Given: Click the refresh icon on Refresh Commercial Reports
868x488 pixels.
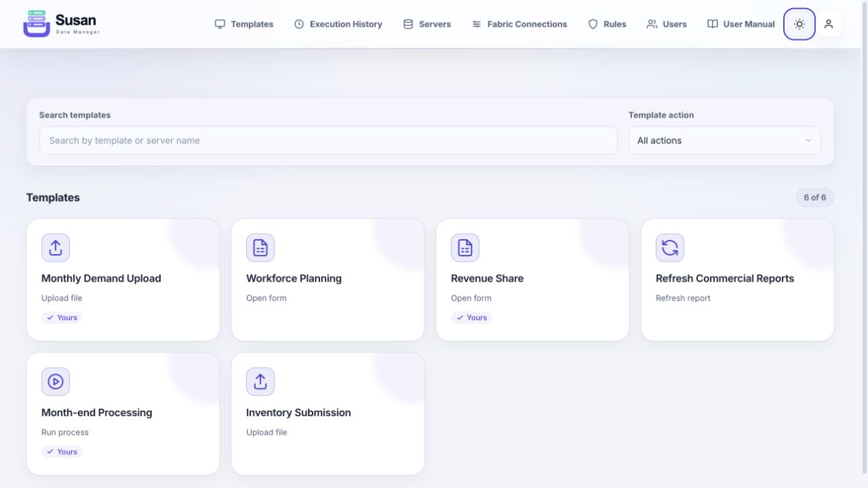Looking at the screenshot, I should point(670,247).
